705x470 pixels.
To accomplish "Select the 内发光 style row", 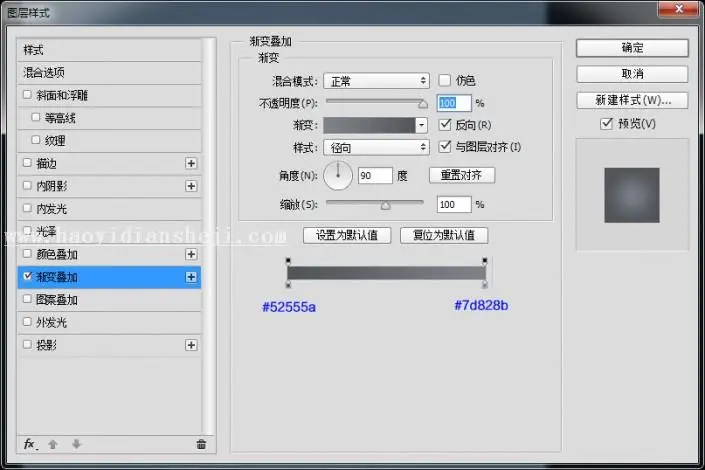I will [x=109, y=209].
